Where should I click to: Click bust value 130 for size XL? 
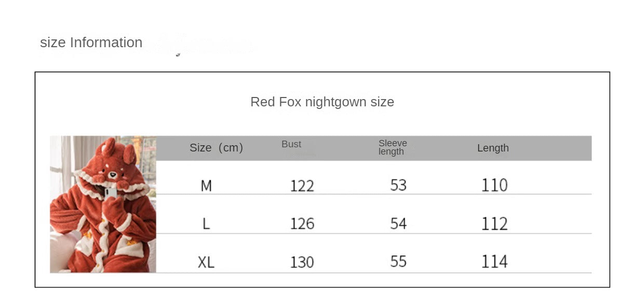(x=302, y=262)
